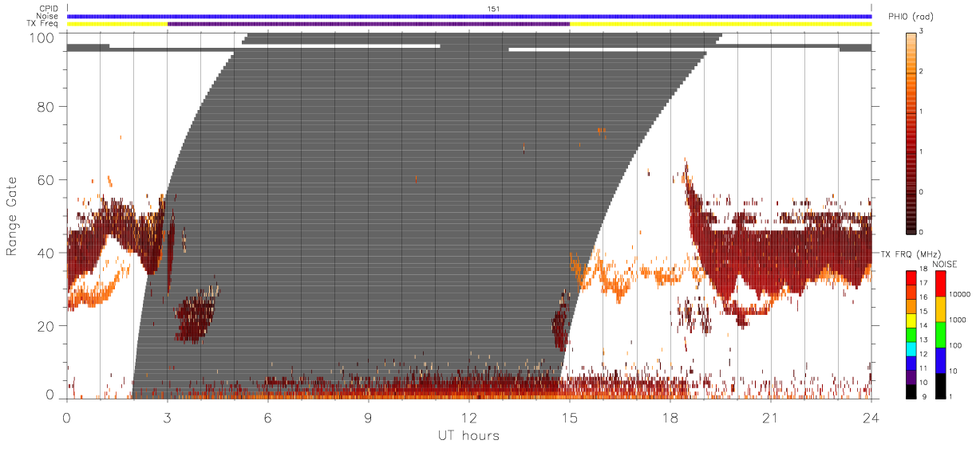Viewport: 980px width, 452px height.
Task: Click the green 13-14 MHz TX FRQ swatch
Action: 911,335
